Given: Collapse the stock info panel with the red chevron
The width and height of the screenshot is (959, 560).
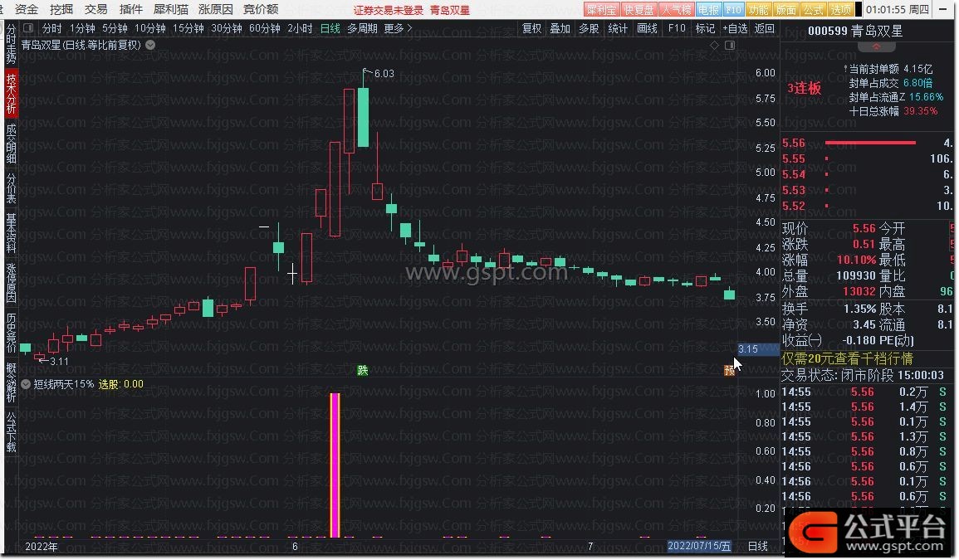Looking at the screenshot, I should click(x=877, y=46).
